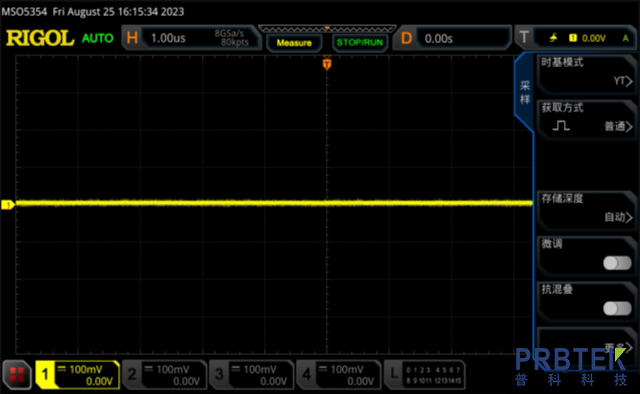
Task: Expand the 获取方式 普通 acquisition mode option
Action: coord(587,120)
